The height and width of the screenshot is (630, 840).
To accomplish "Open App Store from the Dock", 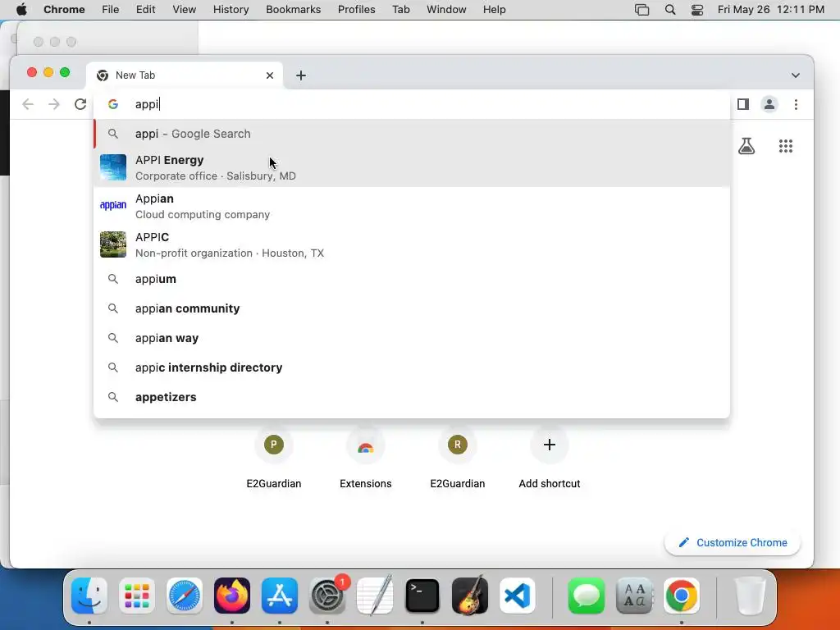I will point(280,596).
